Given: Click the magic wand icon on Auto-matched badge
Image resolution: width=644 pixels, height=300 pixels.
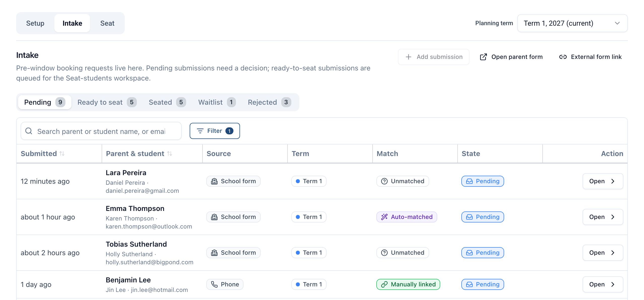Looking at the screenshot, I should (x=384, y=217).
